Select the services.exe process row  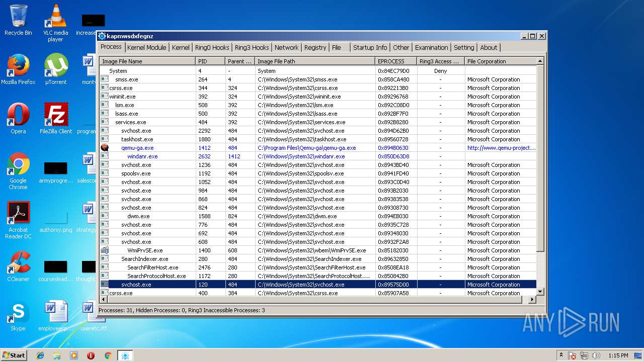[318, 122]
